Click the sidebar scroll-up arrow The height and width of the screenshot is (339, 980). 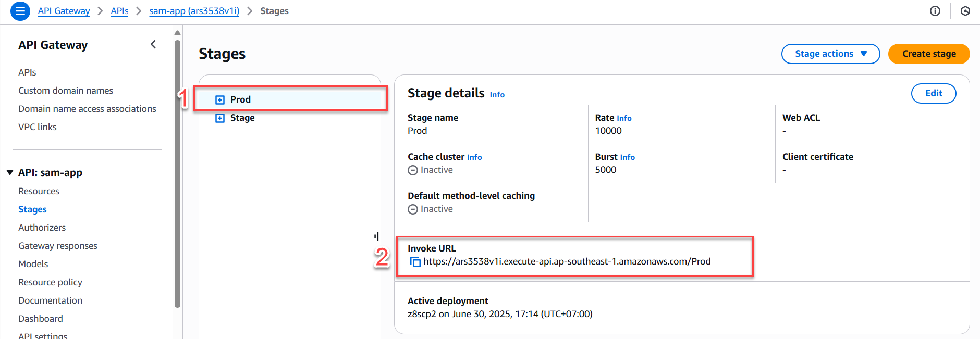tap(177, 32)
